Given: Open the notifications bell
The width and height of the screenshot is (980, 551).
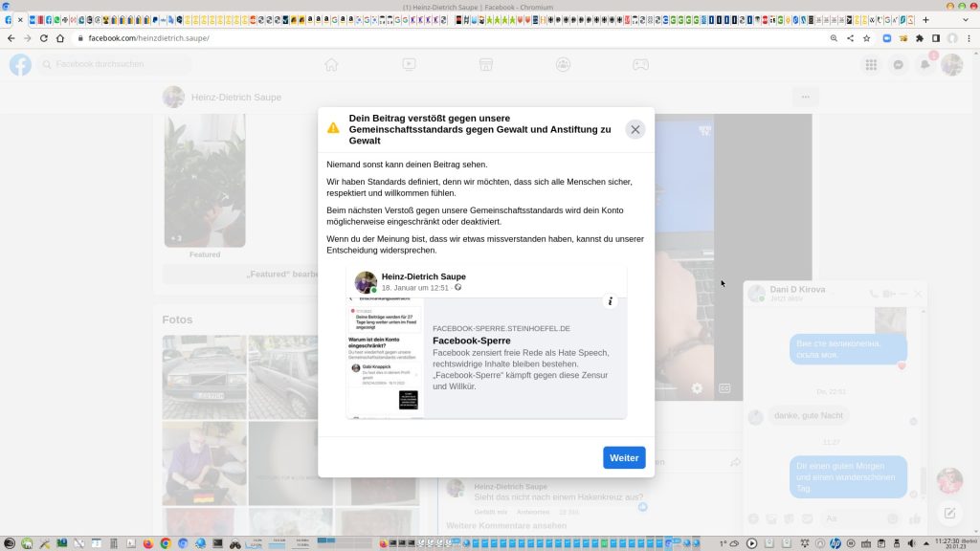Looking at the screenshot, I should tap(925, 64).
